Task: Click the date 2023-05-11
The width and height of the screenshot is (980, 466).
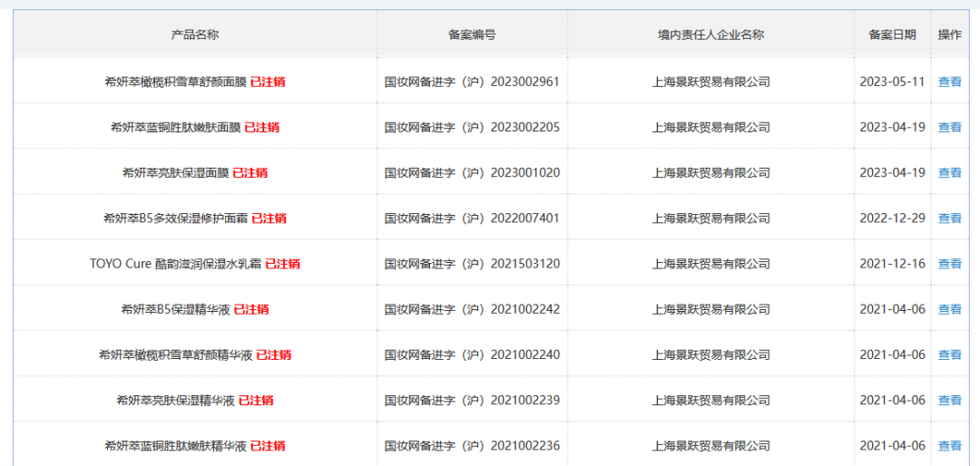Action: tap(892, 82)
